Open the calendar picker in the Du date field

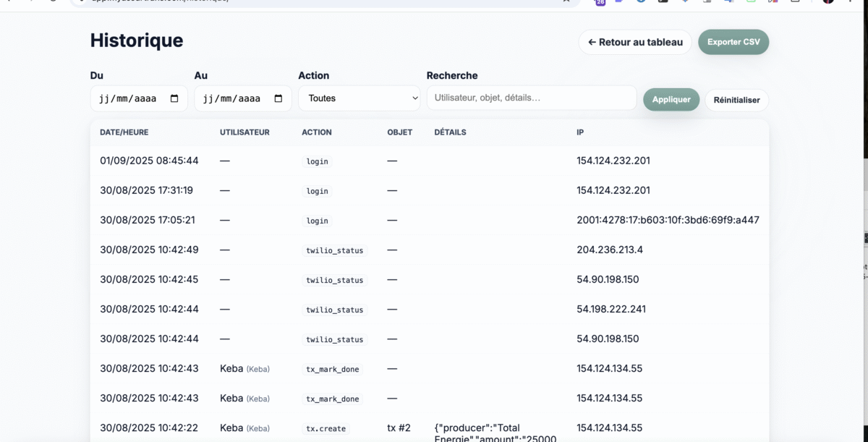[x=174, y=98]
